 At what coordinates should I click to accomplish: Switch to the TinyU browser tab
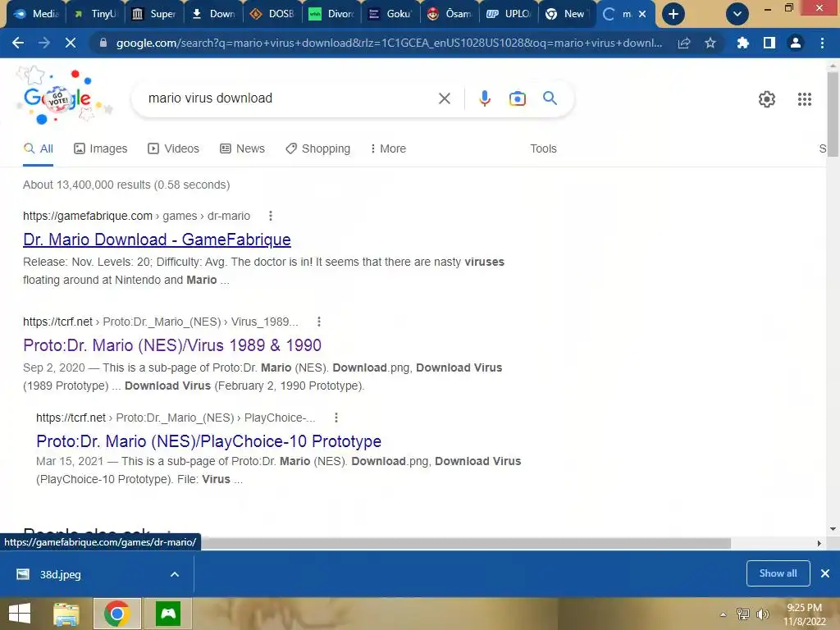95,14
